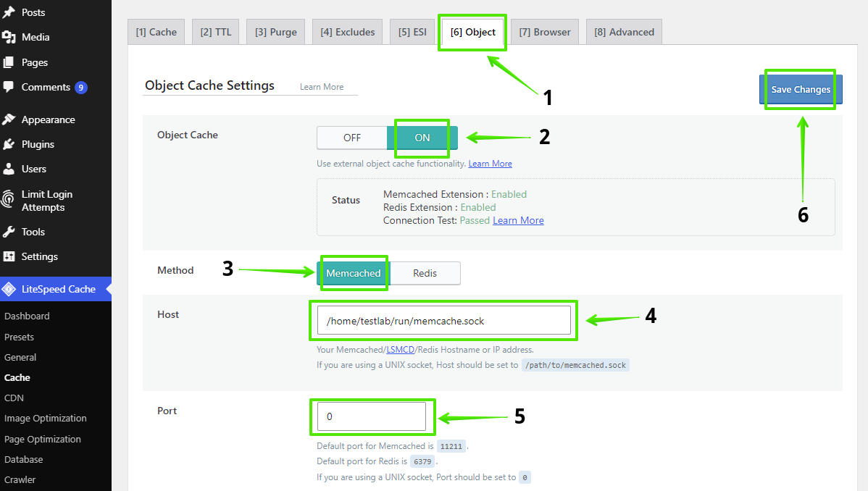Open Learn More beside Connection Test
Viewport: 868px width, 491px height.
(x=518, y=220)
